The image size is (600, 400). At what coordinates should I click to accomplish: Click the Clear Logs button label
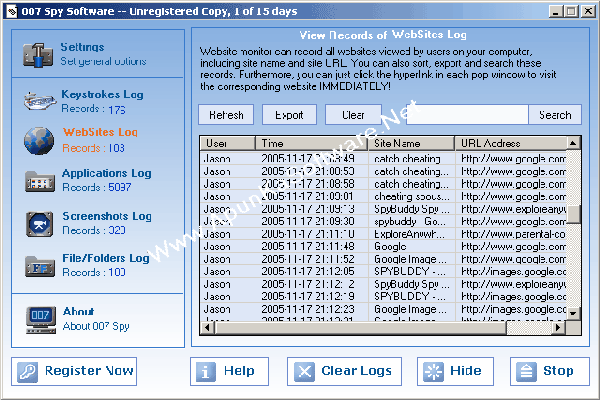[356, 371]
